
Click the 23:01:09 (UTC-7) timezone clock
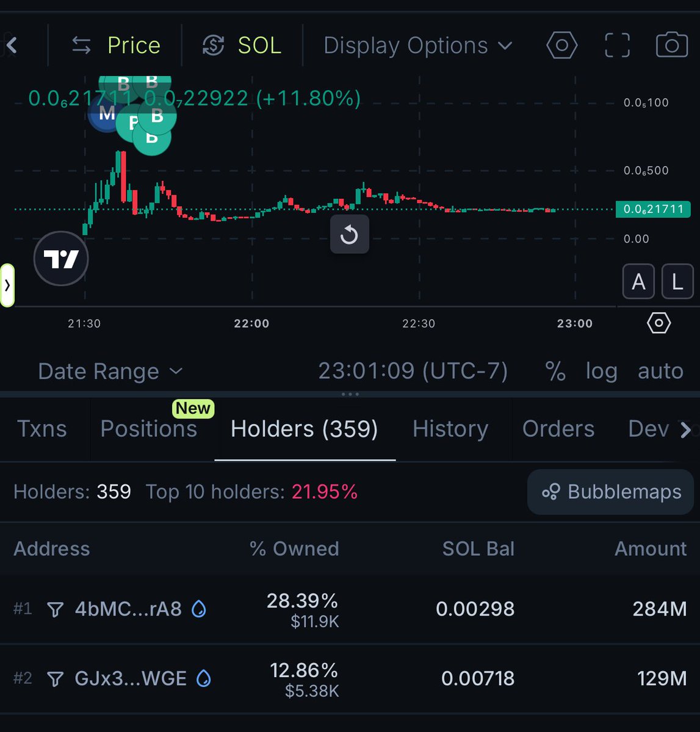[x=413, y=371]
